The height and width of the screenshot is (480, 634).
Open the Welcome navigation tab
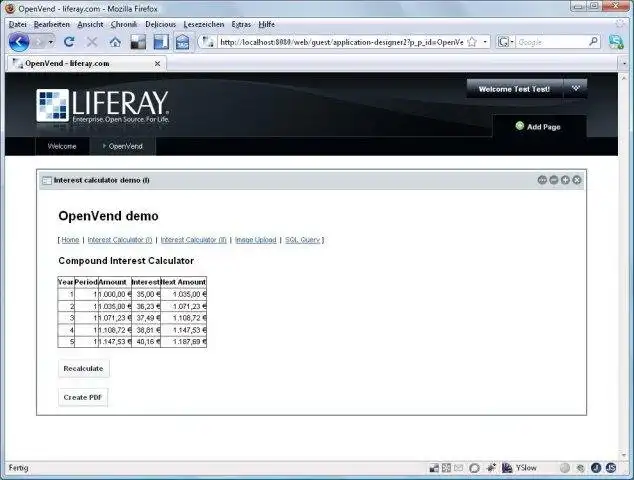tap(62, 146)
